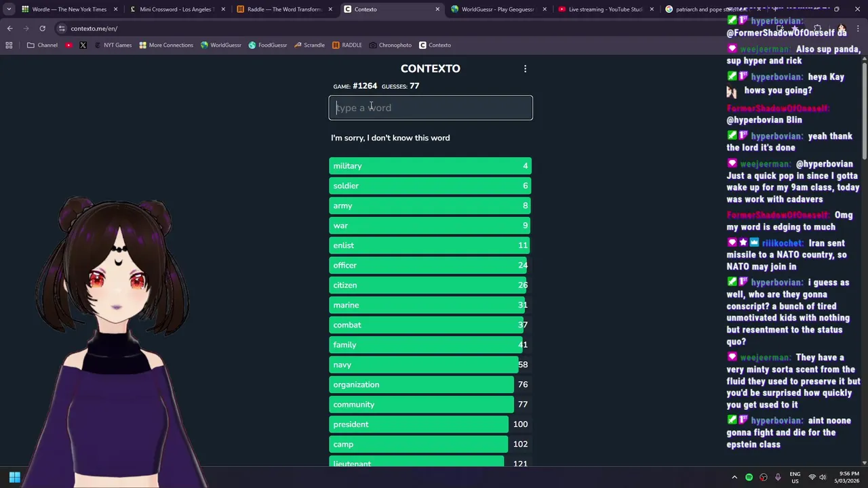Viewport: 868px width, 488px height.
Task: Select the 'citizen' guess row
Action: tap(431, 285)
